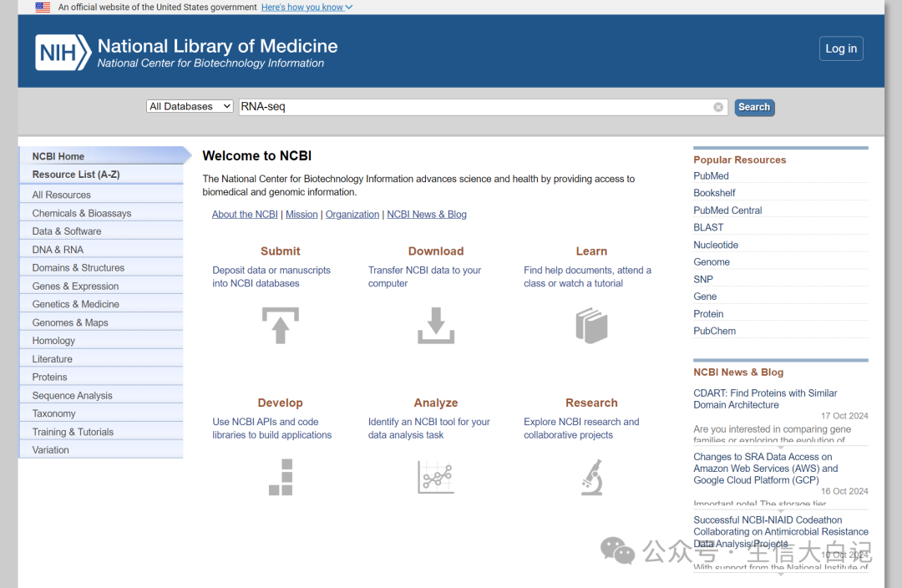Open the CDART Find Proteins news article
The width and height of the screenshot is (902, 588).
765,398
